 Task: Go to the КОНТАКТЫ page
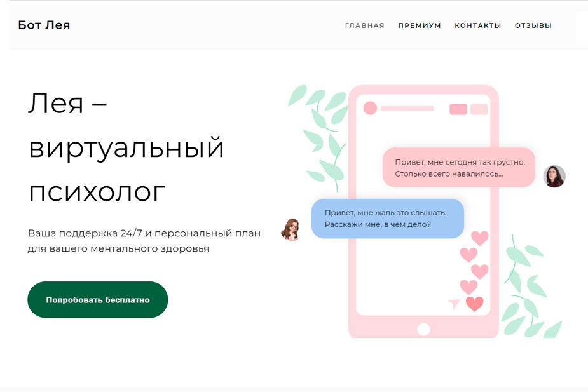tap(478, 25)
